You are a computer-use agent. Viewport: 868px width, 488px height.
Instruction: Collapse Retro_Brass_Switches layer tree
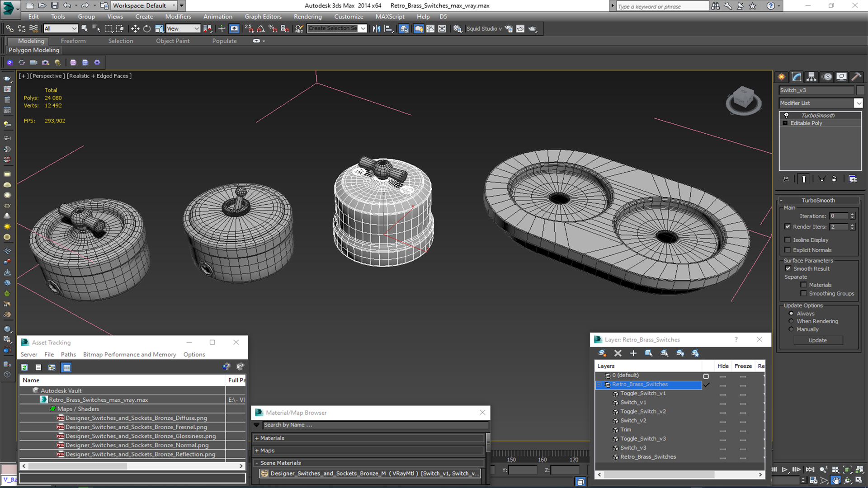[x=600, y=385]
